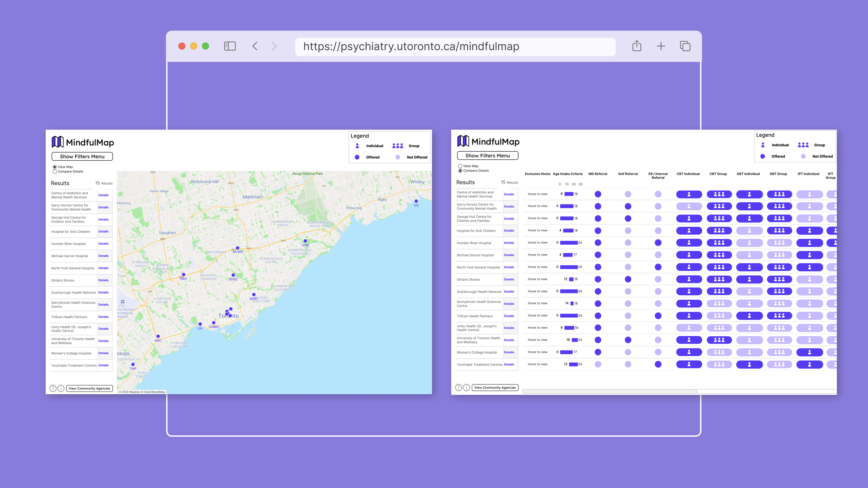Click the info icon in compare view
The height and width of the screenshot is (488, 868).
click(466, 387)
